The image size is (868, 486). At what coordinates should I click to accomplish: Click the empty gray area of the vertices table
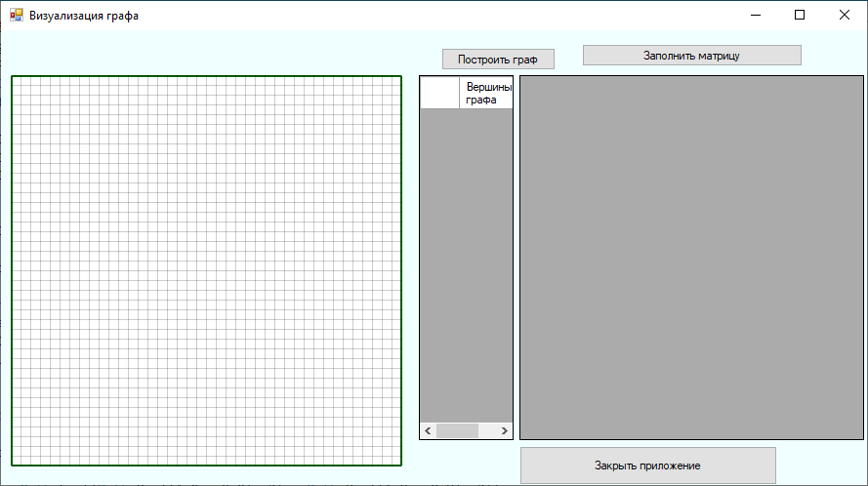click(466, 263)
